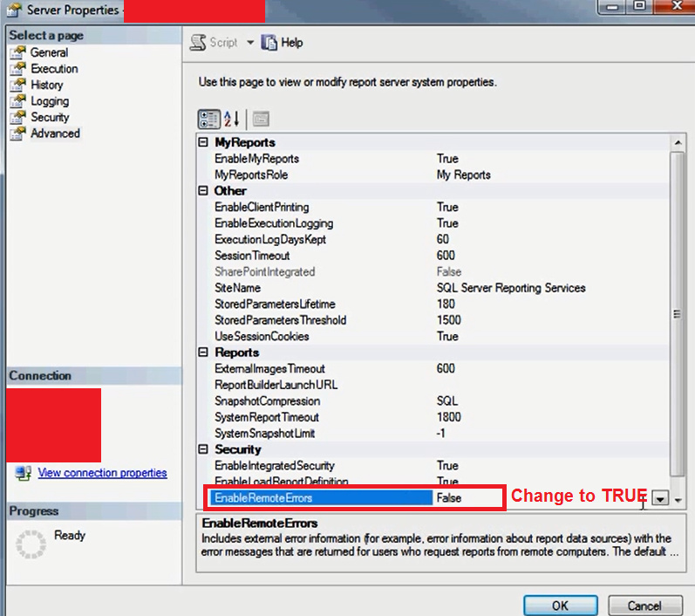Select the ReportBuilderLaunchURL property

tap(276, 385)
